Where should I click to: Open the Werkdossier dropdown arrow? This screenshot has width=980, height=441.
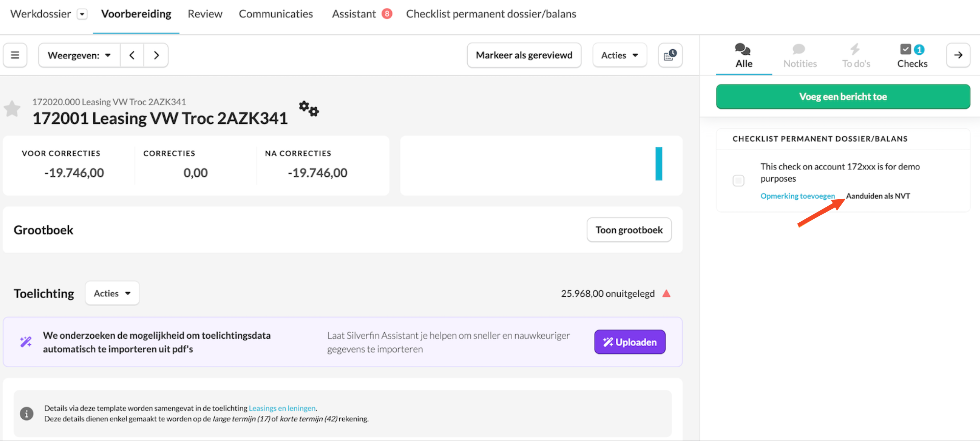pyautogui.click(x=82, y=14)
